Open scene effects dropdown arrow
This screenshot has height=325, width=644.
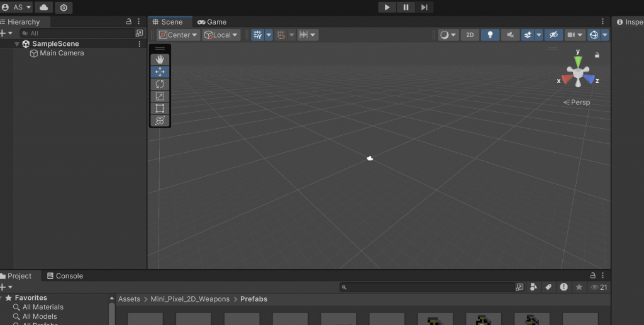tap(539, 35)
